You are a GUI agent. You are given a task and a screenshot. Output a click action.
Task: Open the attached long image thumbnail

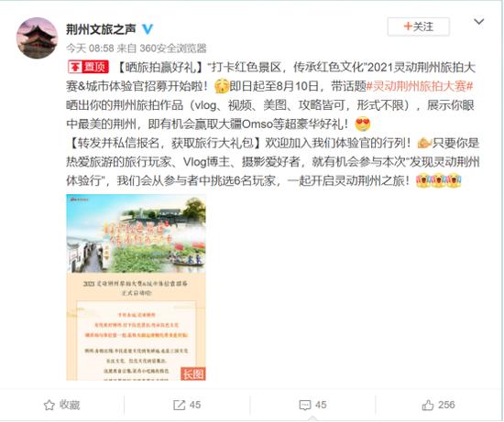click(x=136, y=287)
